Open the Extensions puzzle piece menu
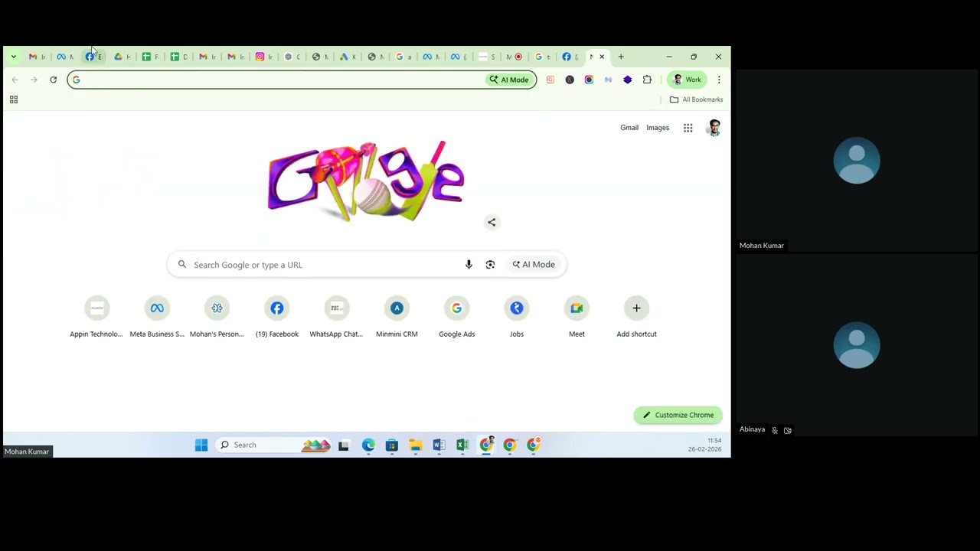Viewport: 980px width, 551px height. [647, 80]
